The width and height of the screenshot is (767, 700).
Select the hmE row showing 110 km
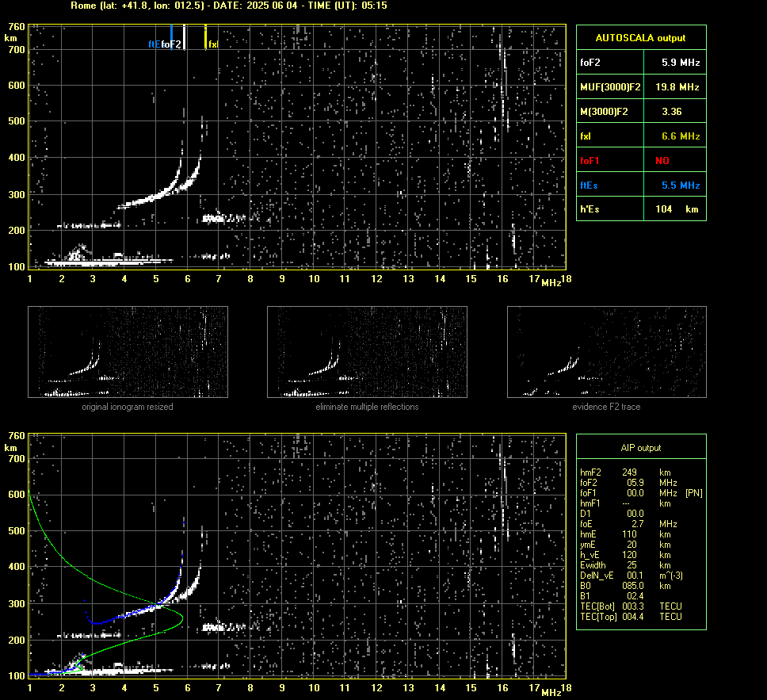[626, 534]
